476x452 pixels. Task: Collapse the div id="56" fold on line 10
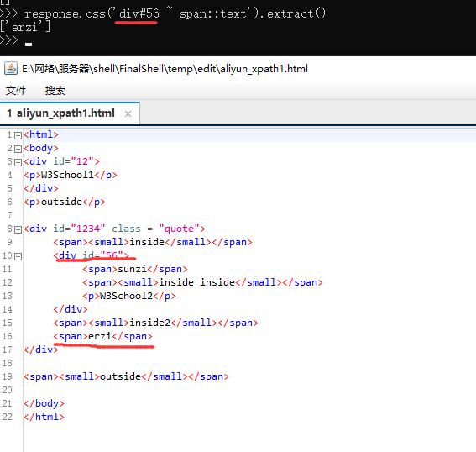[18, 256]
